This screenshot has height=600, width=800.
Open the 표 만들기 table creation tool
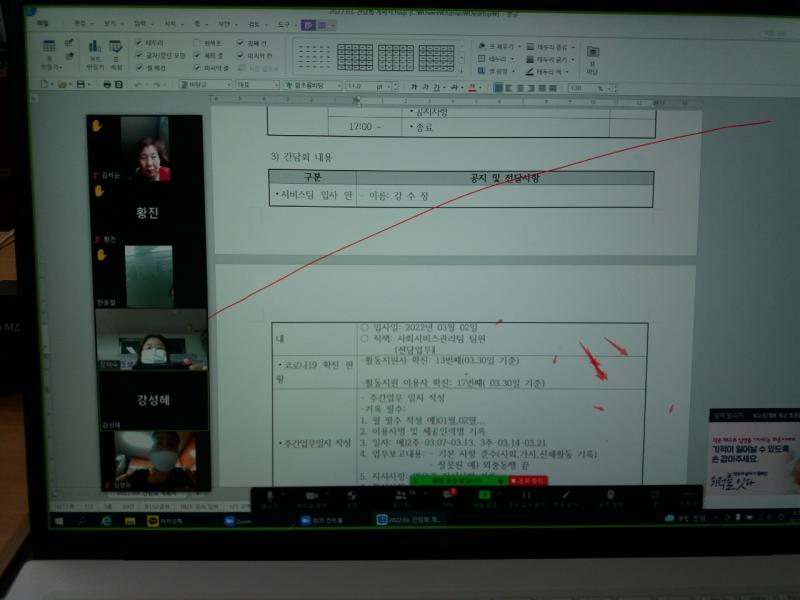49,54
